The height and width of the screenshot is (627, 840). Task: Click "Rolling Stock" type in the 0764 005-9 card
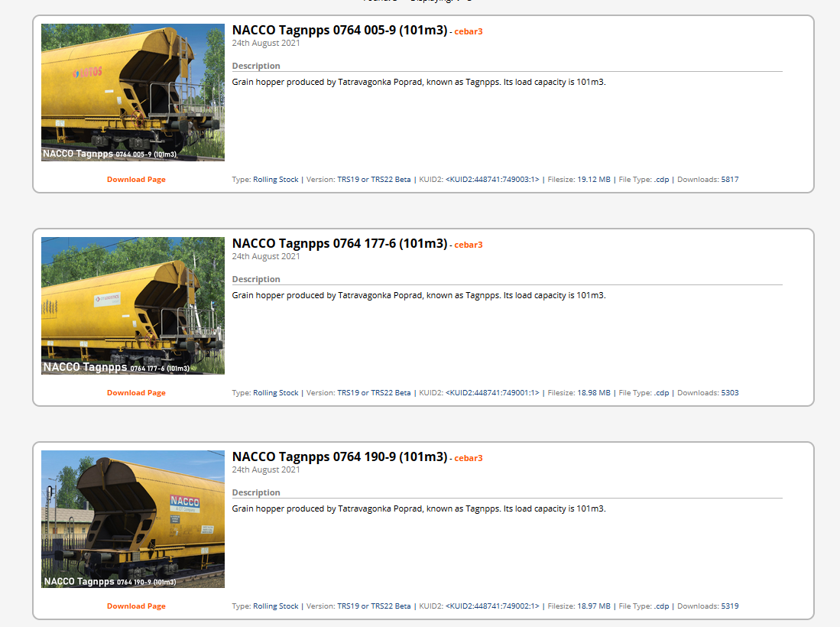275,180
